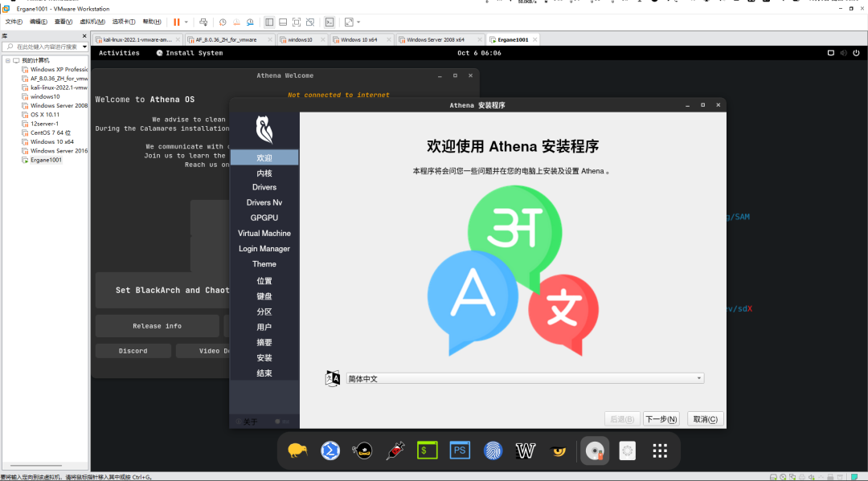This screenshot has width=868, height=481.
Task: Toggle the thumbnail bar view icon
Action: pos(283,22)
